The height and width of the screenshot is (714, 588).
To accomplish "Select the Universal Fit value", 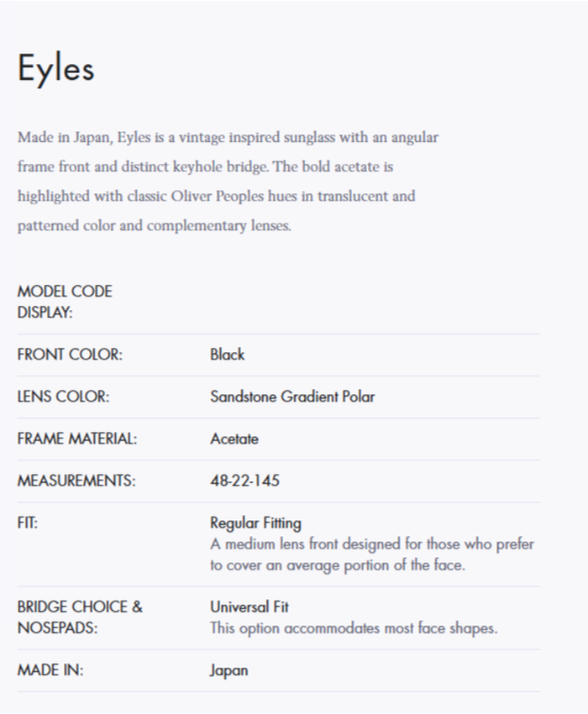I will tap(249, 606).
